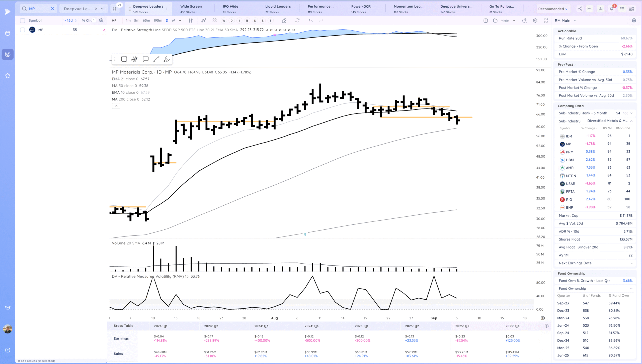Screen dimensions: 642x364
Task: Open the screener filter sliders icon
Action: [115, 9]
